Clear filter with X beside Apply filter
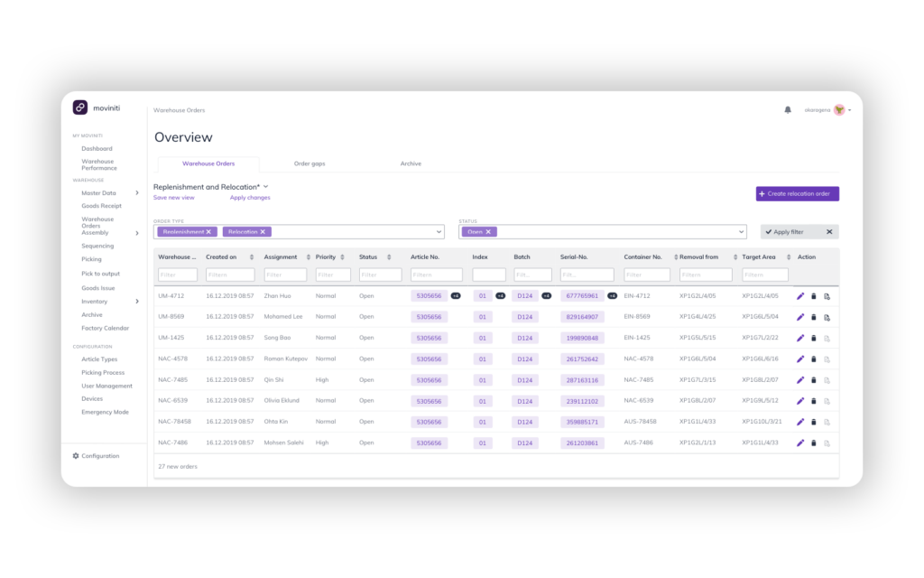 pyautogui.click(x=829, y=232)
